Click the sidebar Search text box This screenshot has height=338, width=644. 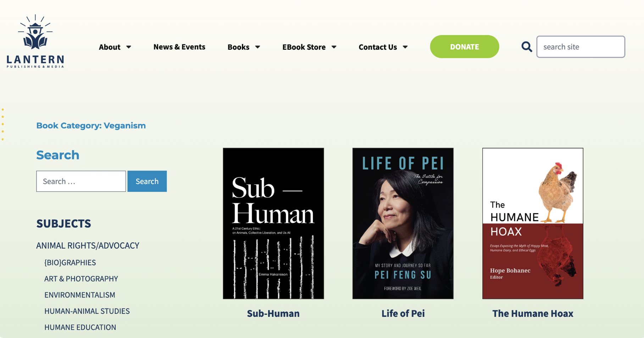(x=81, y=181)
